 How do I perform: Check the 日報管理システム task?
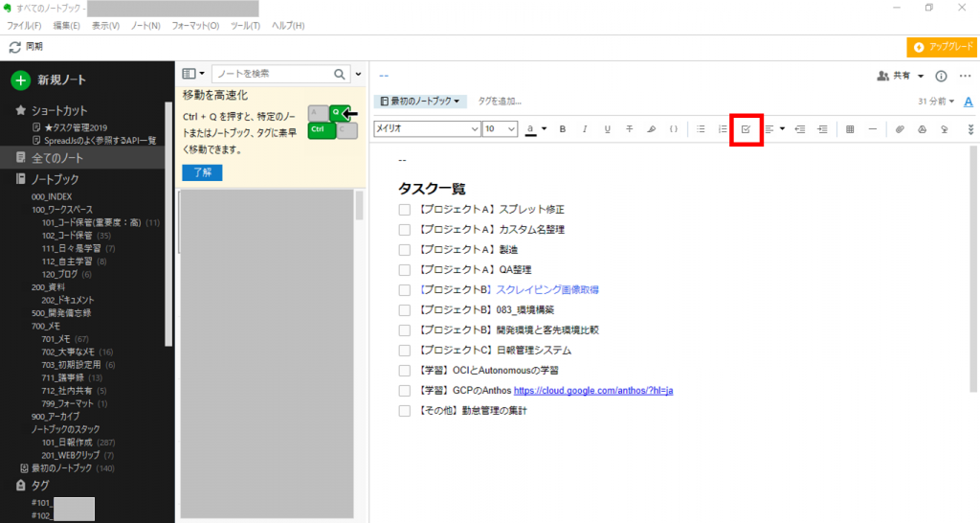click(405, 351)
